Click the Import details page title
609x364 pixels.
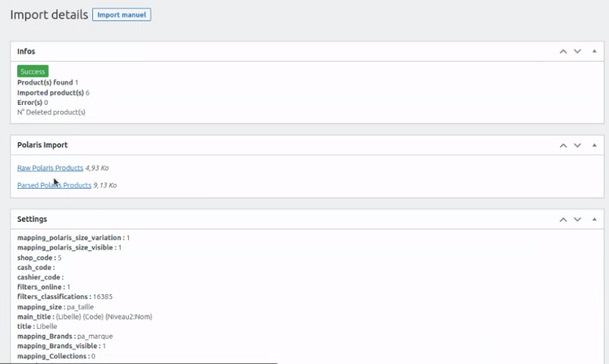49,15
